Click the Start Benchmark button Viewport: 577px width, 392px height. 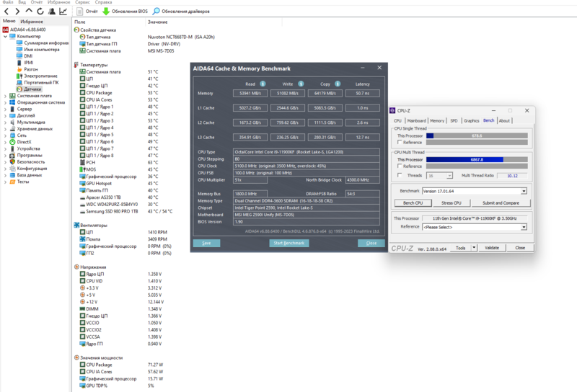pos(289,243)
